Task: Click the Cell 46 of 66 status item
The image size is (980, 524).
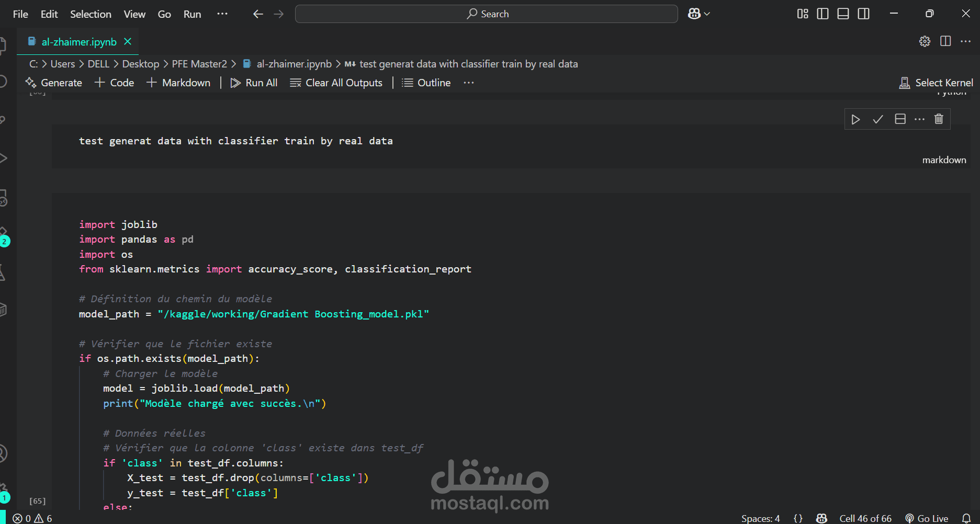Action: click(x=865, y=518)
